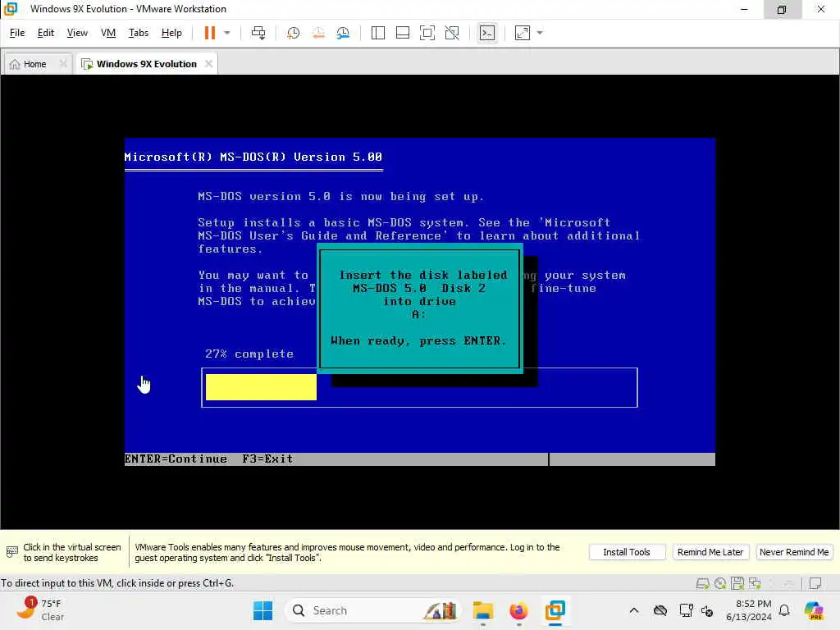Open the Help menu
Image resolution: width=840 pixels, height=630 pixels.
point(171,33)
